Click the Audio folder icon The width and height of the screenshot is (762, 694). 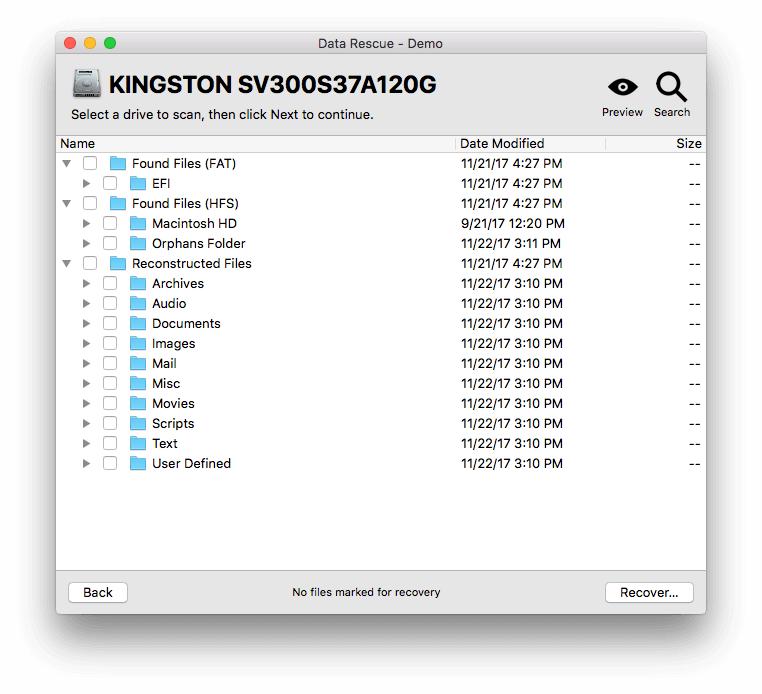point(138,304)
